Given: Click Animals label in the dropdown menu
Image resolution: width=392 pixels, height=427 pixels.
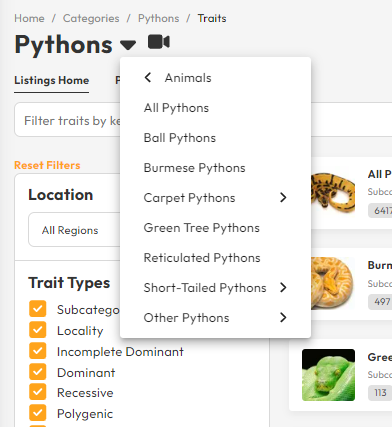Looking at the screenshot, I should point(188,78).
